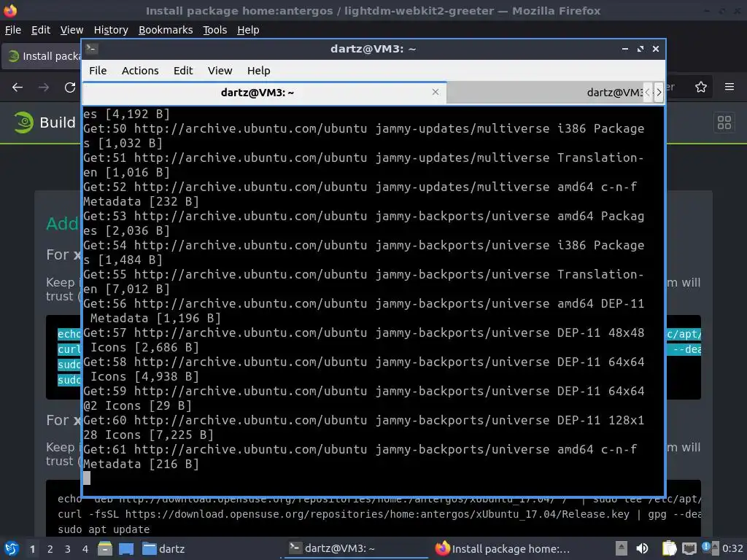Click the terminal cursor block

point(87,478)
